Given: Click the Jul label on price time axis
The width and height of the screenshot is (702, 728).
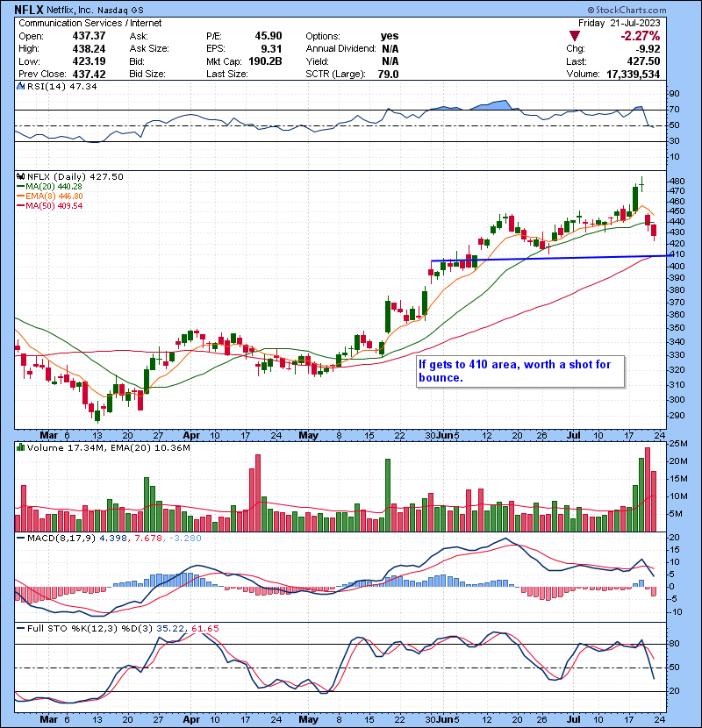Looking at the screenshot, I should [x=574, y=436].
